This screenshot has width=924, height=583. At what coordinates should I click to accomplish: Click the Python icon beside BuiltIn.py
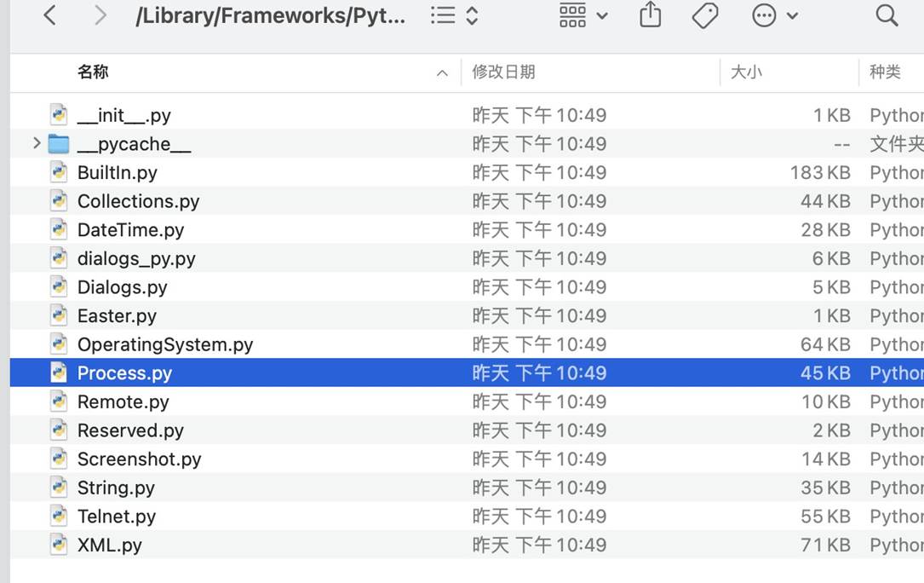tap(59, 172)
